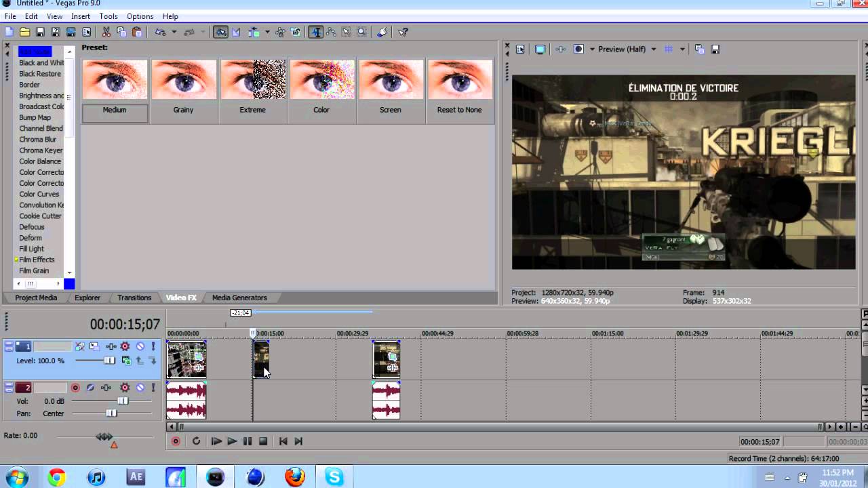Open the Insert menu
The image size is (868, 488).
tap(81, 16)
